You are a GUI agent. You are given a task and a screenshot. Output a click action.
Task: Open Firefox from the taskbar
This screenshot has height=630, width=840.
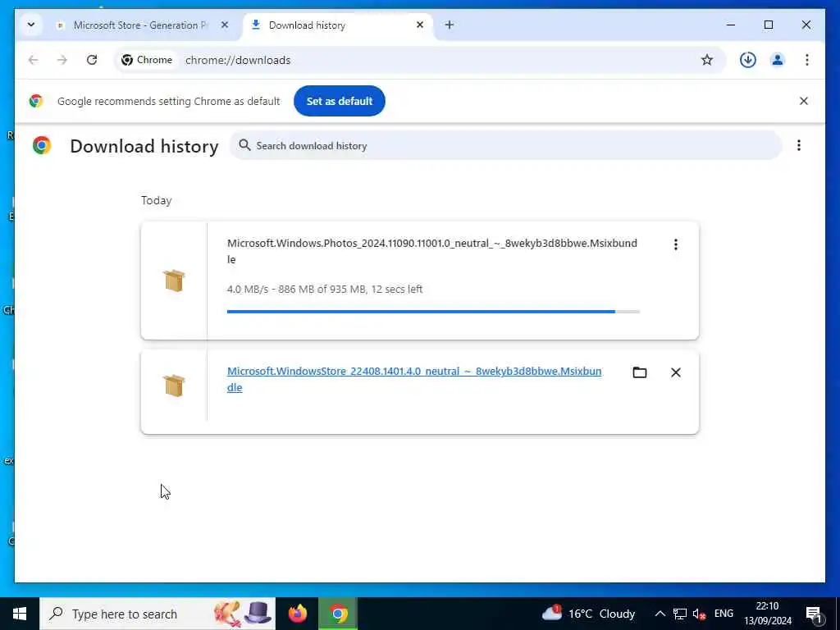pyautogui.click(x=297, y=614)
